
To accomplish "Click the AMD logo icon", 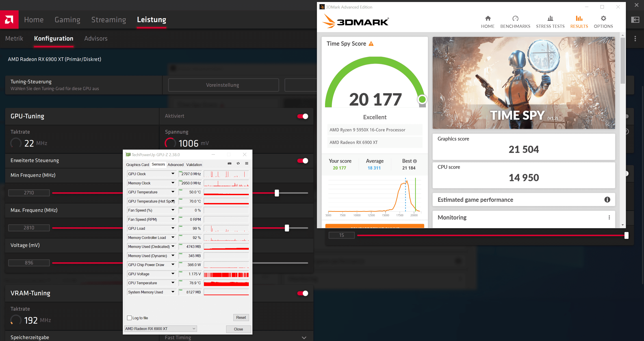I will coord(9,20).
